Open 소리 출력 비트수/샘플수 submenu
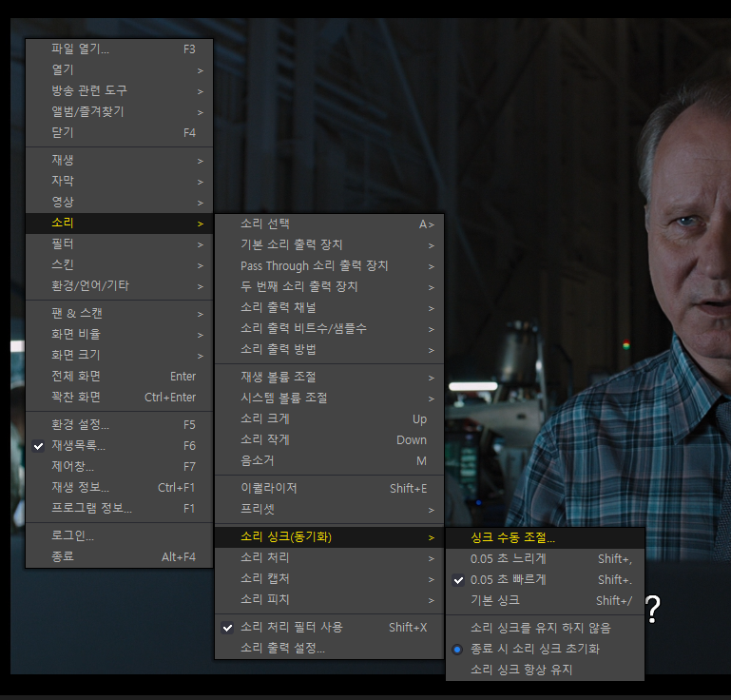Screen dimensions: 731x700 [329, 329]
